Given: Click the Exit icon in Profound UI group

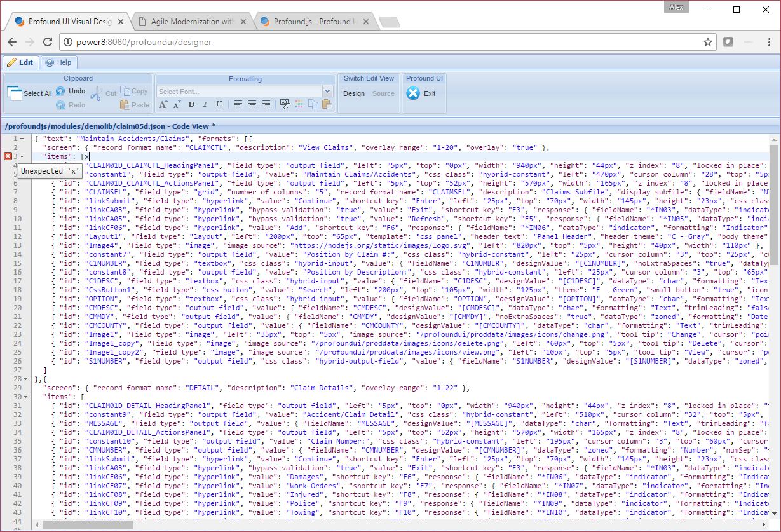Looking at the screenshot, I should pyautogui.click(x=412, y=92).
